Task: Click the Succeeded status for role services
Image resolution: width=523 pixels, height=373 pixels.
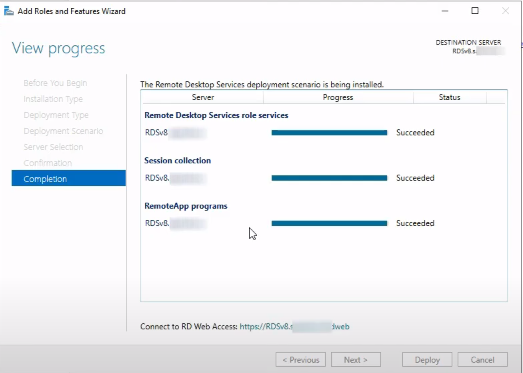Action: point(415,133)
